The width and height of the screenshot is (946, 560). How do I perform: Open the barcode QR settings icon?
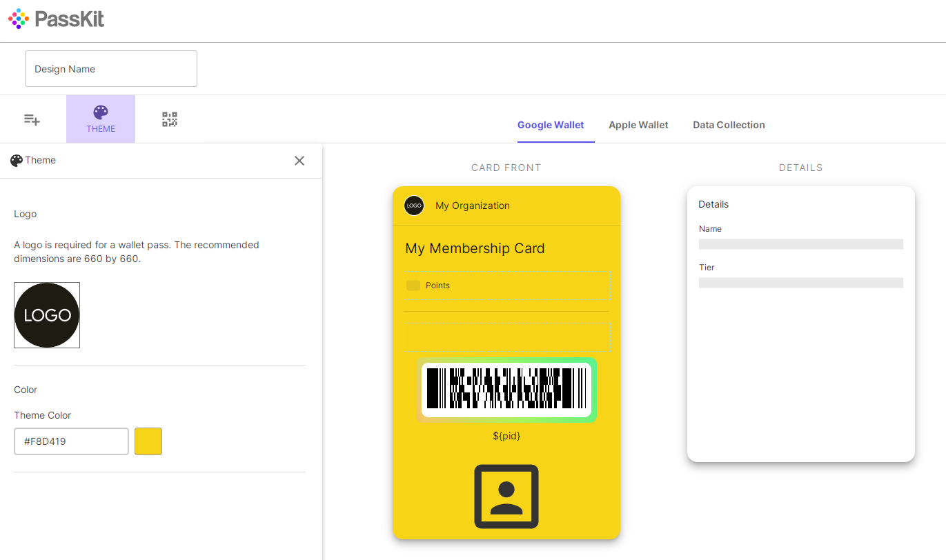170,119
